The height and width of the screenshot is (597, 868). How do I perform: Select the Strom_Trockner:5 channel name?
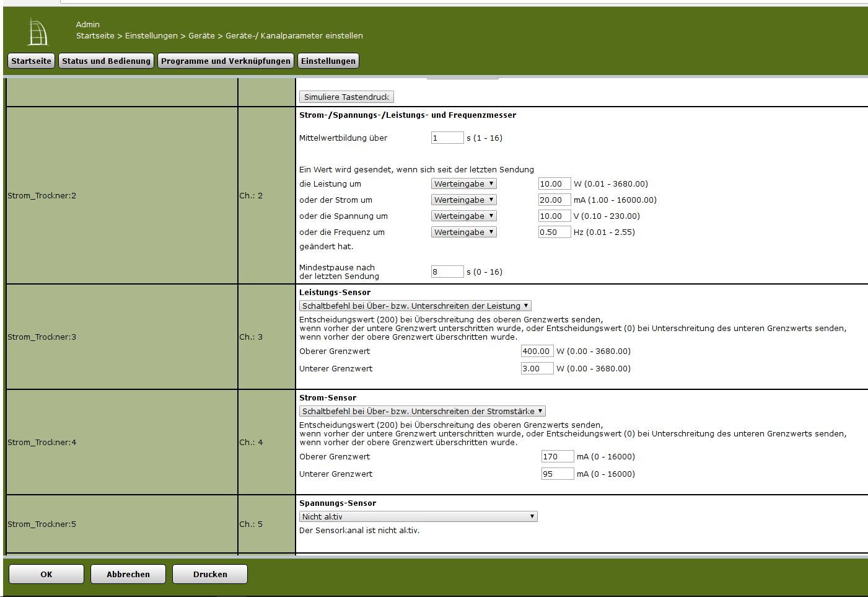pyautogui.click(x=42, y=524)
